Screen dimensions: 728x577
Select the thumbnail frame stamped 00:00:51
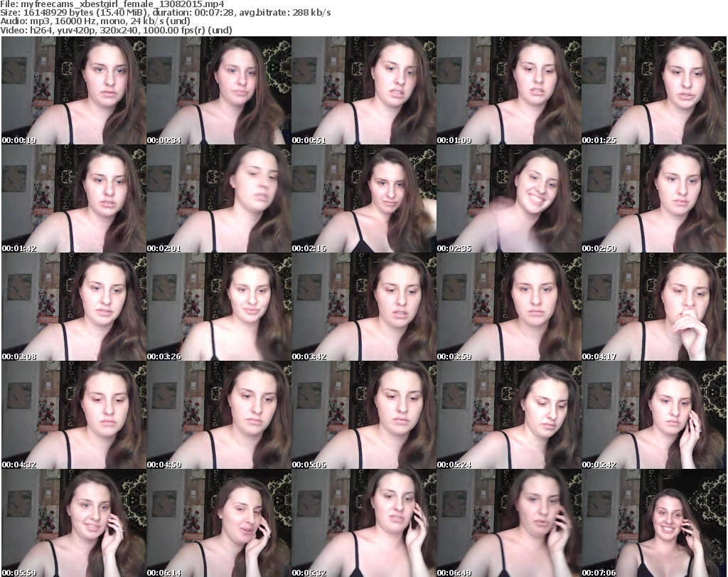(x=364, y=90)
